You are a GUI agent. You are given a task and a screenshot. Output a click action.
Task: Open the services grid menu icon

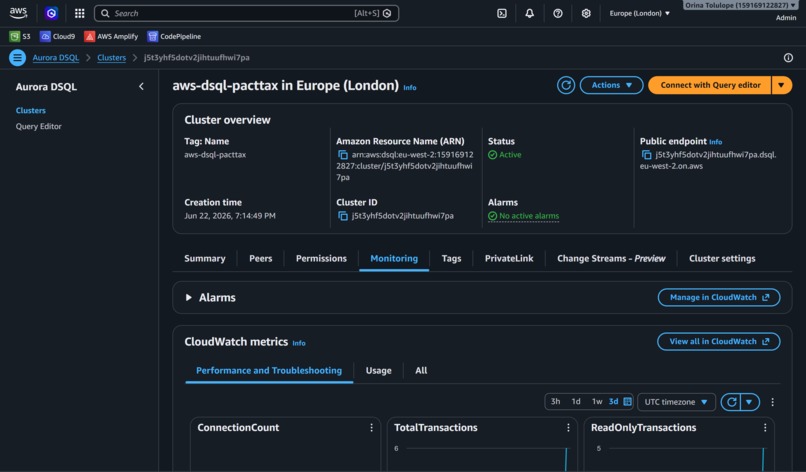click(x=79, y=13)
